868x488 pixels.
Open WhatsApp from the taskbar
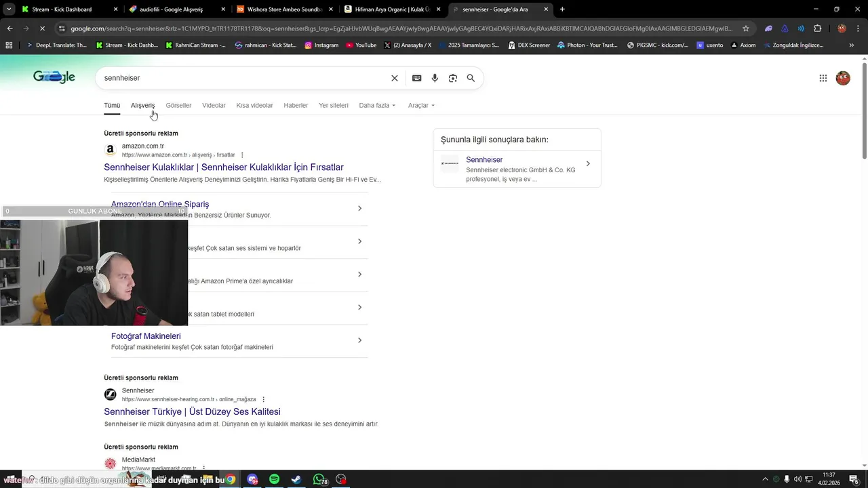(x=319, y=479)
